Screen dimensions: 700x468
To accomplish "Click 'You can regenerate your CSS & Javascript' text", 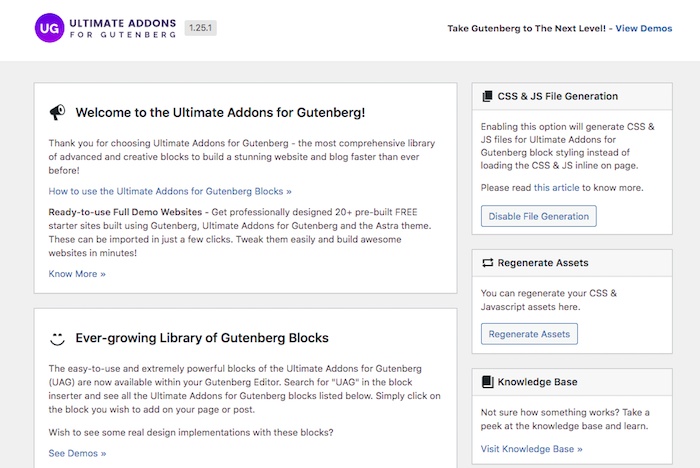I will tap(549, 300).
